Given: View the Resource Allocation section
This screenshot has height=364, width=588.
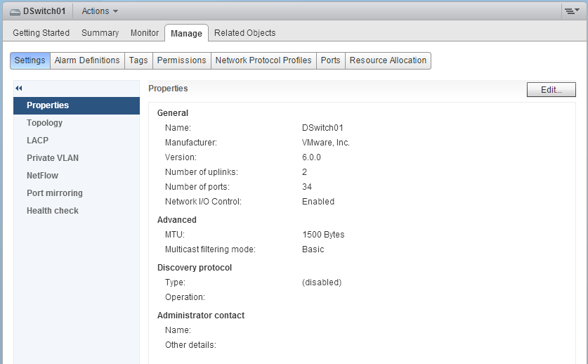Looking at the screenshot, I should point(388,60).
